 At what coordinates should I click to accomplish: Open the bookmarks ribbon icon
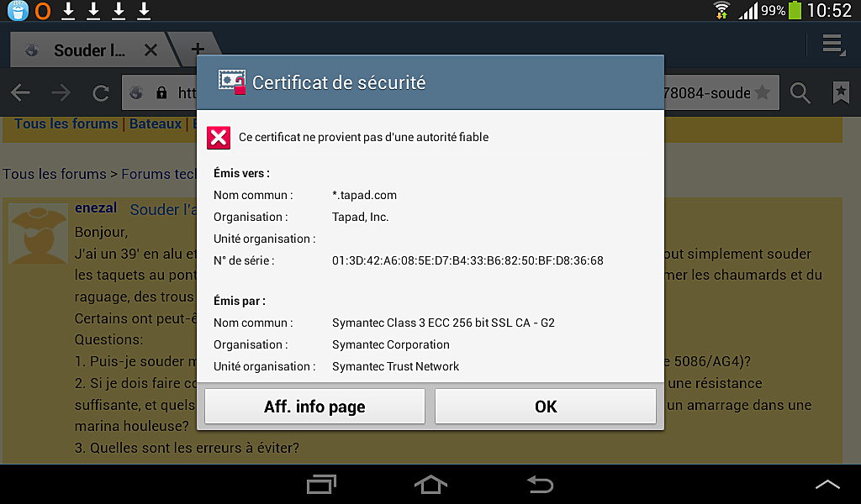point(841,92)
